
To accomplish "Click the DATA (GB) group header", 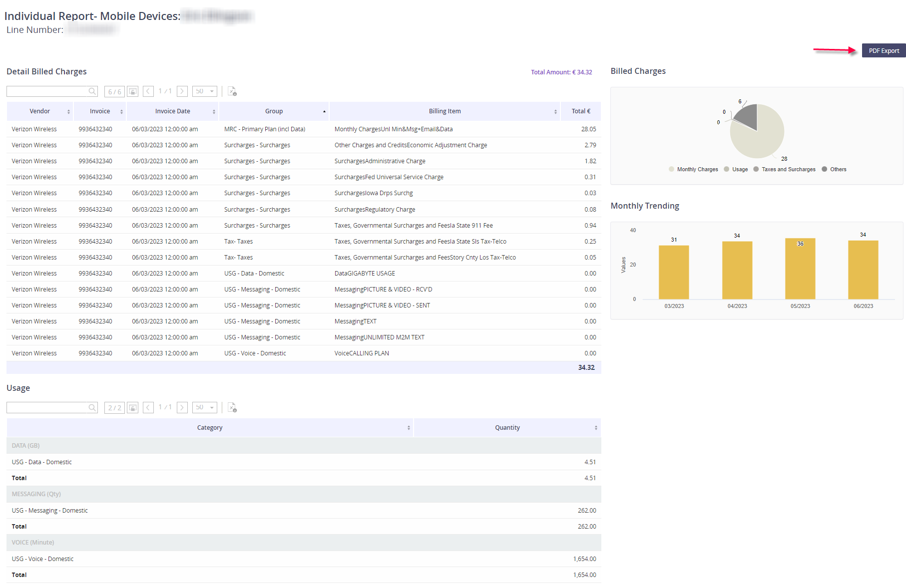I will click(x=304, y=446).
